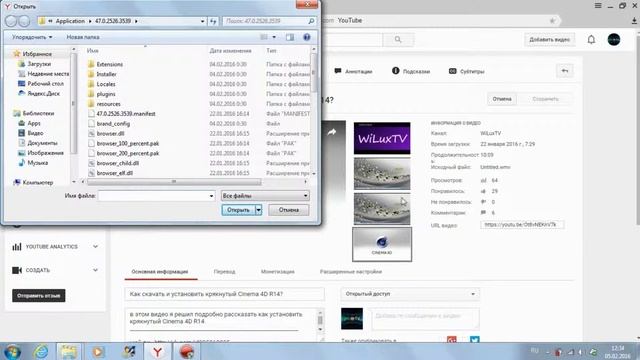Open Internet Explorer from taskbar
Screen dimensions: 640x360
[x=40, y=351]
